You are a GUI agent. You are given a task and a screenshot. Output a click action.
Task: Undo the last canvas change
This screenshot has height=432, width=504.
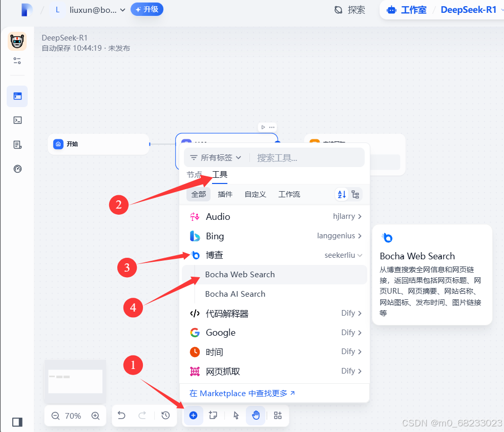pyautogui.click(x=121, y=415)
